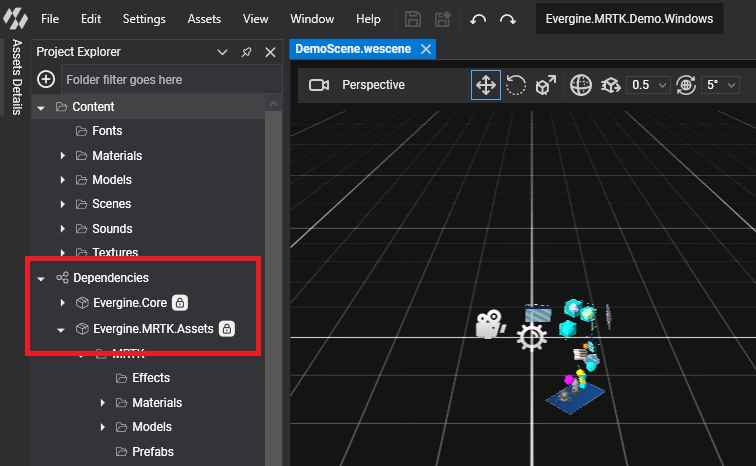Collapse the Dependencies tree node
The width and height of the screenshot is (756, 466).
point(41,278)
